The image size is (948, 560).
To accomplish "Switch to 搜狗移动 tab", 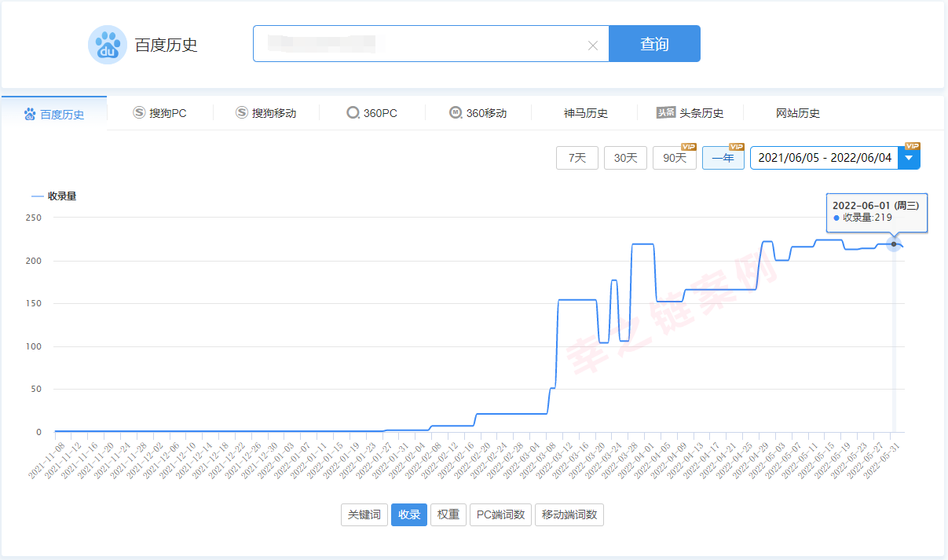I will [x=266, y=113].
